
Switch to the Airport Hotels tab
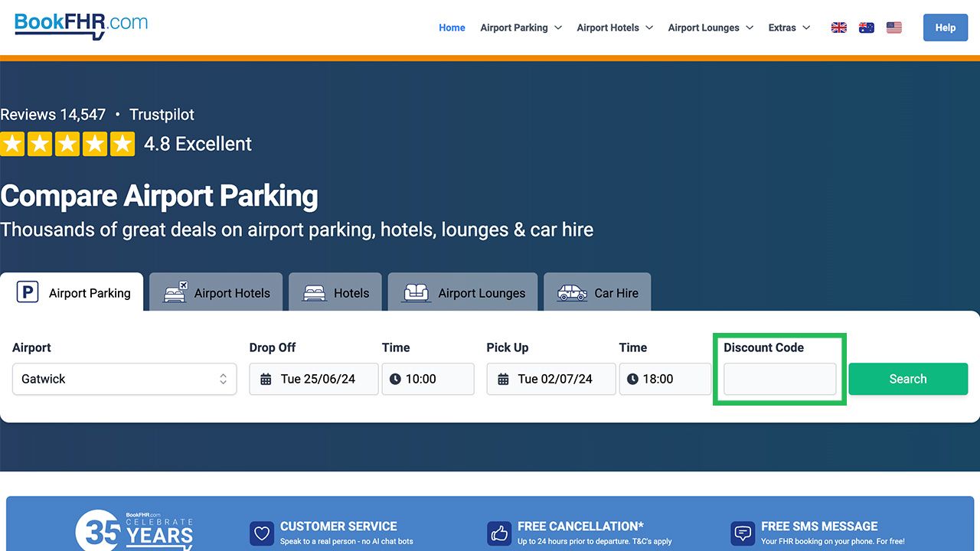216,292
